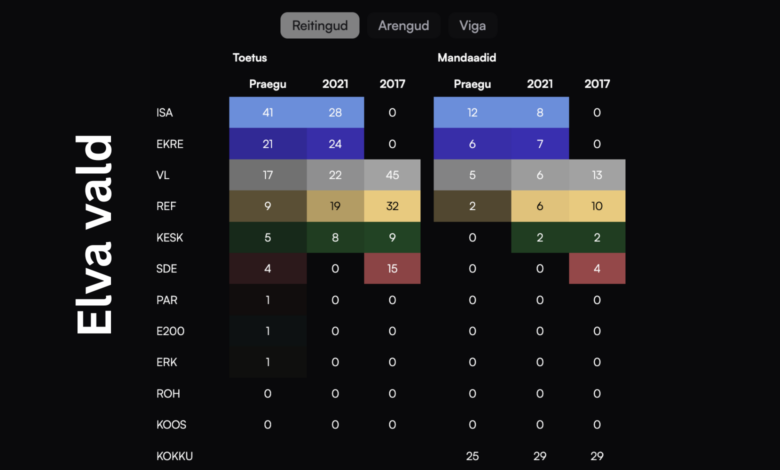Click EKRE 2021 support cell 24

pos(335,144)
